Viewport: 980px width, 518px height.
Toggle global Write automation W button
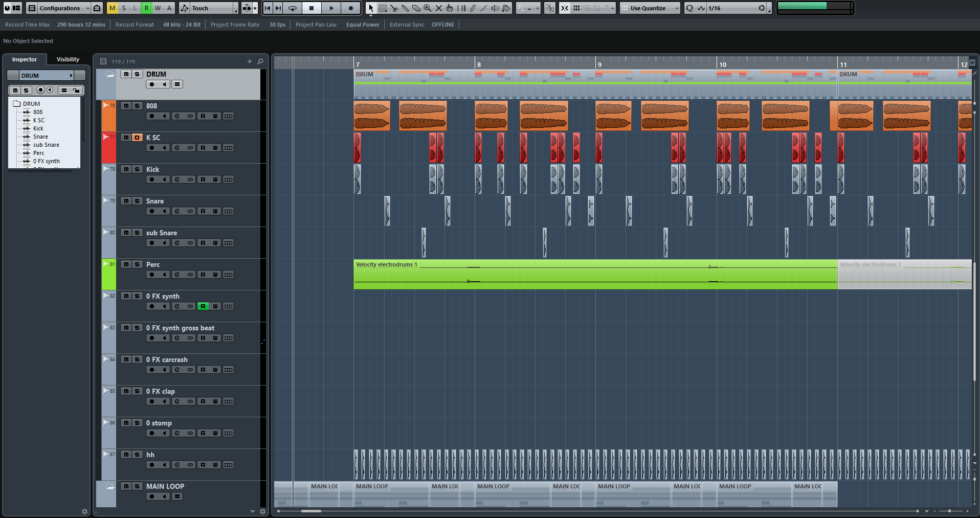[x=158, y=8]
